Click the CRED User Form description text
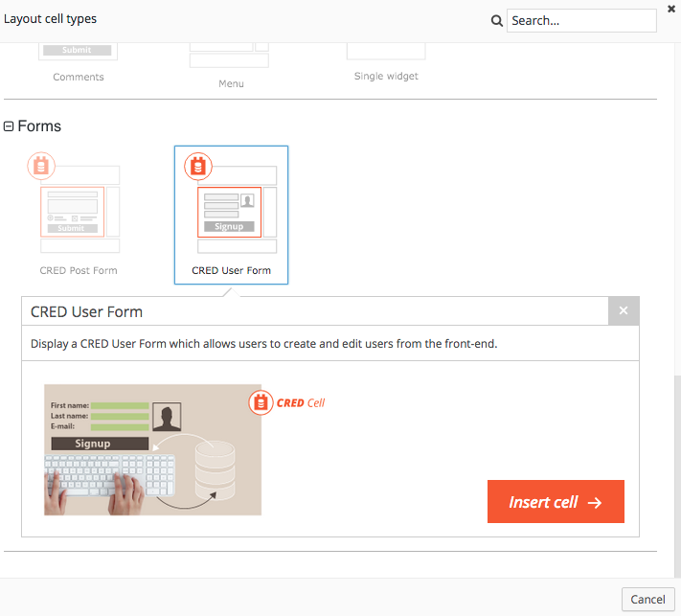Image resolution: width=681 pixels, height=616 pixels. (263, 344)
